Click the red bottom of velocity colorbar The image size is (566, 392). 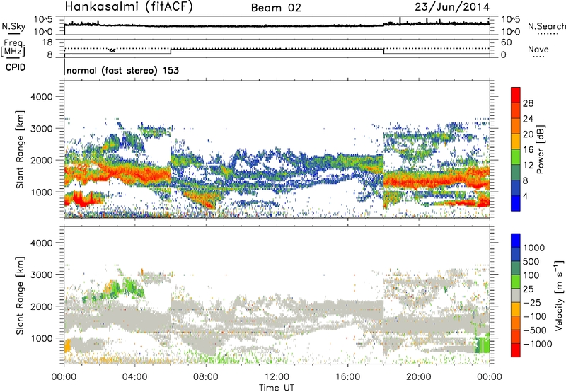point(516,350)
